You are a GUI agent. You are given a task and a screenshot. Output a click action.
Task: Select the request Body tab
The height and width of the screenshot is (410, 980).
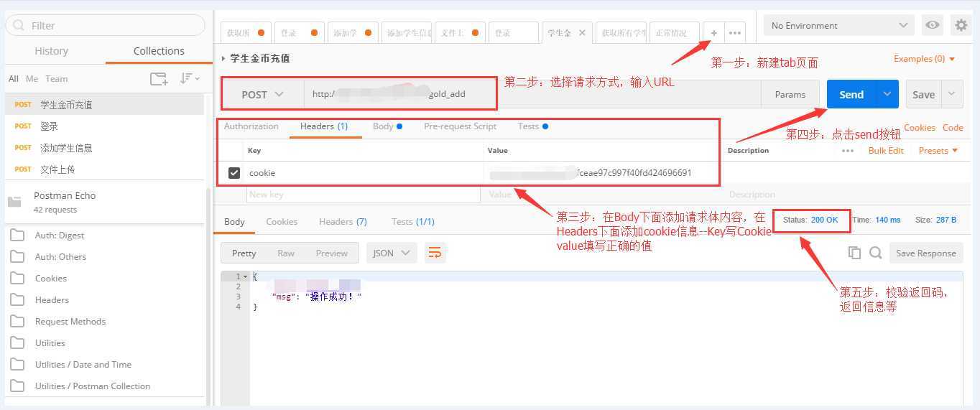387,126
